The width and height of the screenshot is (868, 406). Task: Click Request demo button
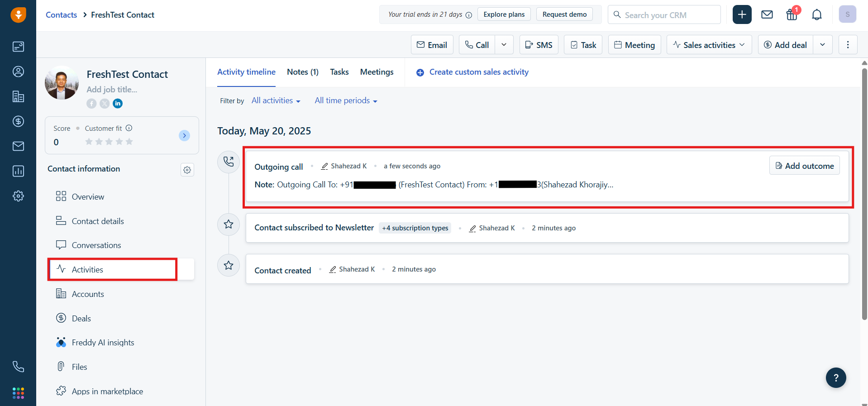pyautogui.click(x=564, y=14)
